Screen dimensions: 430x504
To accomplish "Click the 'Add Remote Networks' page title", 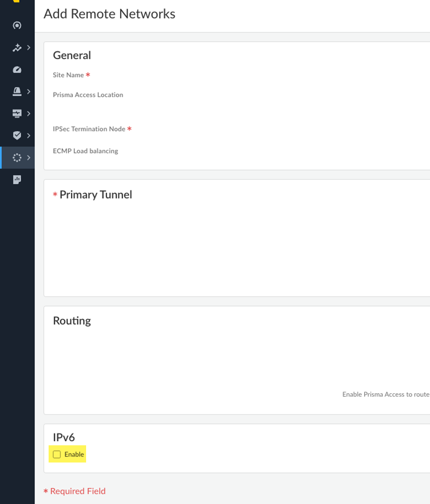I will point(109,14).
